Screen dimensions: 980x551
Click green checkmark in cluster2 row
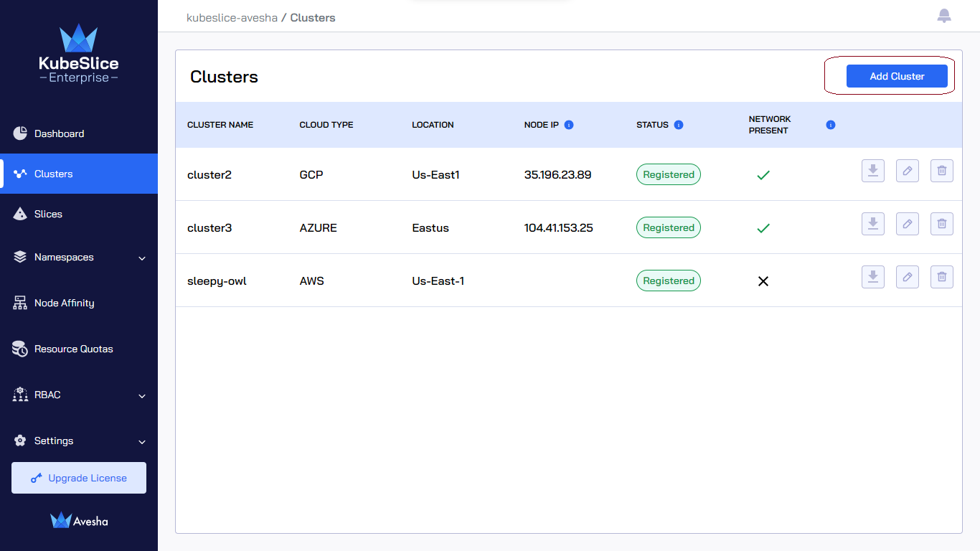763,174
